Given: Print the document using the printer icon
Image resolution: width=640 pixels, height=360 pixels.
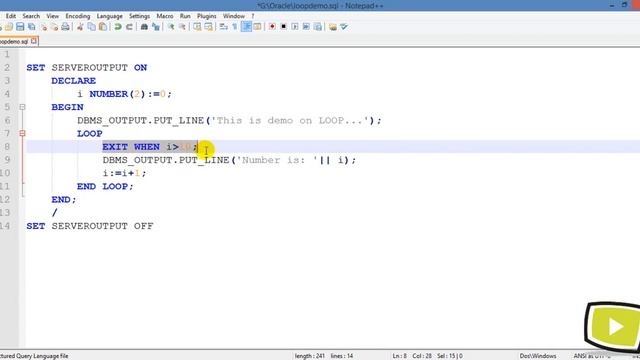Looking at the screenshot, I should [65, 27].
